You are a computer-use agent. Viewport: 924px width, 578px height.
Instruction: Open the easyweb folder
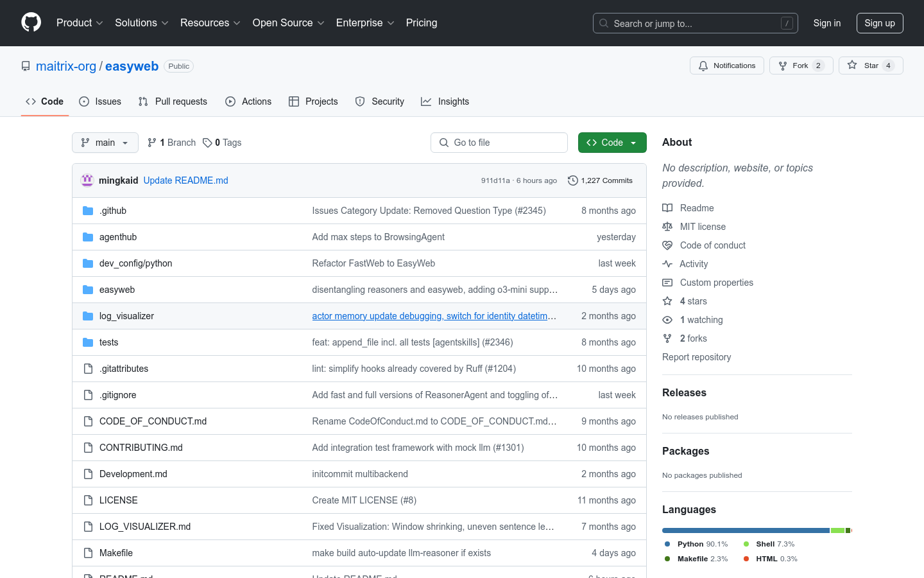point(117,290)
